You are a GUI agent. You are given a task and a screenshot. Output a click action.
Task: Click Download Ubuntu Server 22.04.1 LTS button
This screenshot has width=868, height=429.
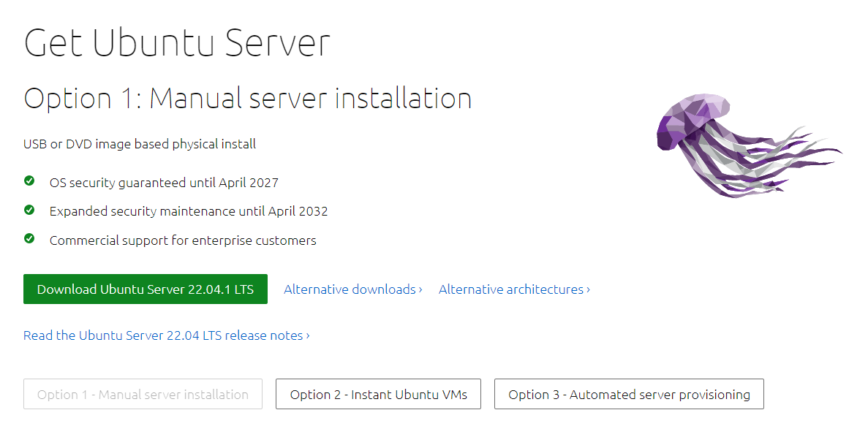[145, 289]
